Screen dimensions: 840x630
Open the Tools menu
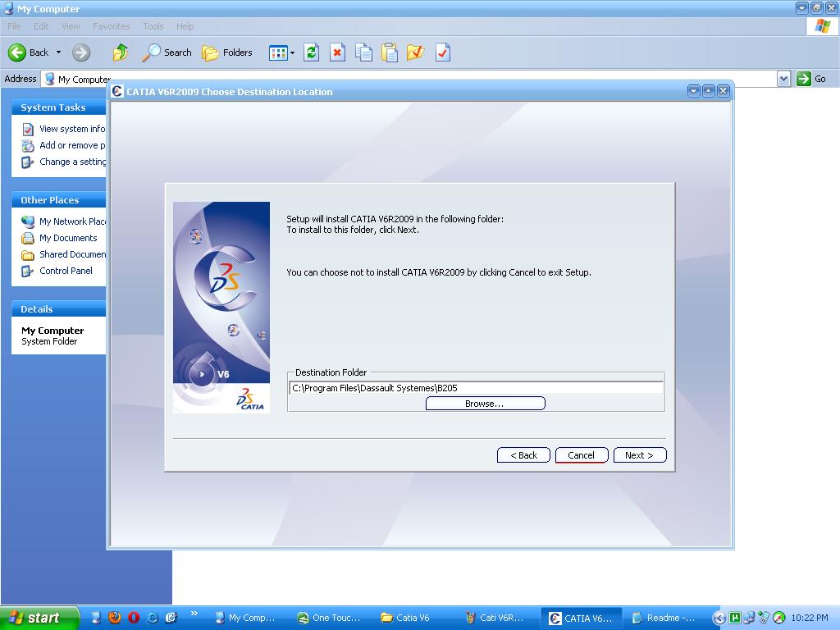[153, 26]
